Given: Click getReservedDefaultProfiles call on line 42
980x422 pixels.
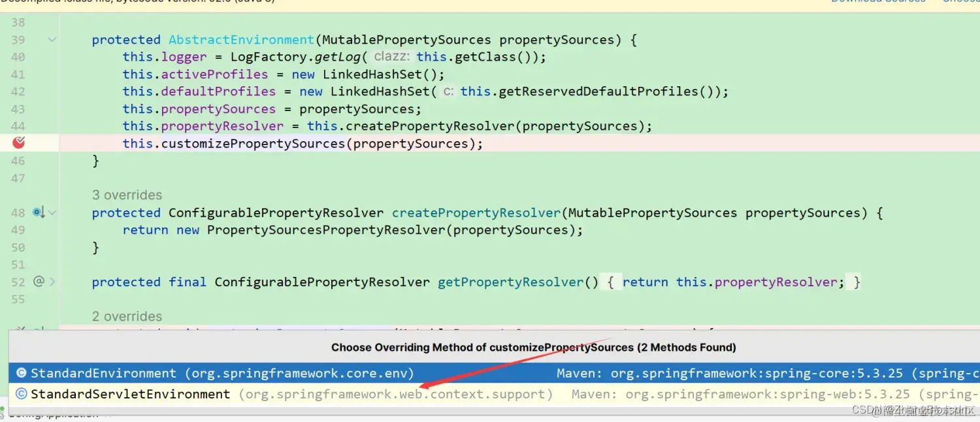Looking at the screenshot, I should click(598, 91).
